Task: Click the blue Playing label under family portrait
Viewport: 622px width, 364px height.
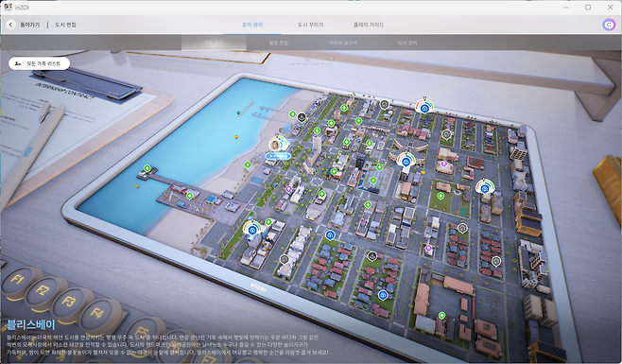Action: coord(278,156)
